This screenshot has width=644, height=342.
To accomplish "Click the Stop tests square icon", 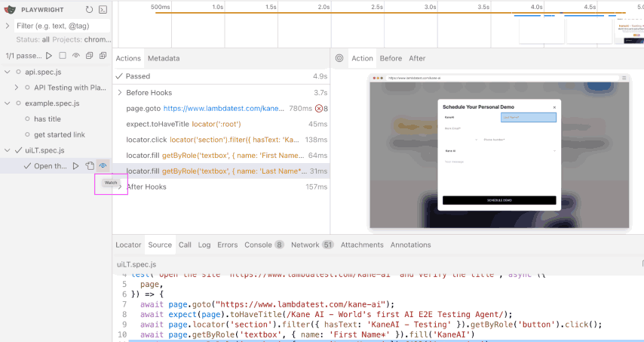I will 63,56.
